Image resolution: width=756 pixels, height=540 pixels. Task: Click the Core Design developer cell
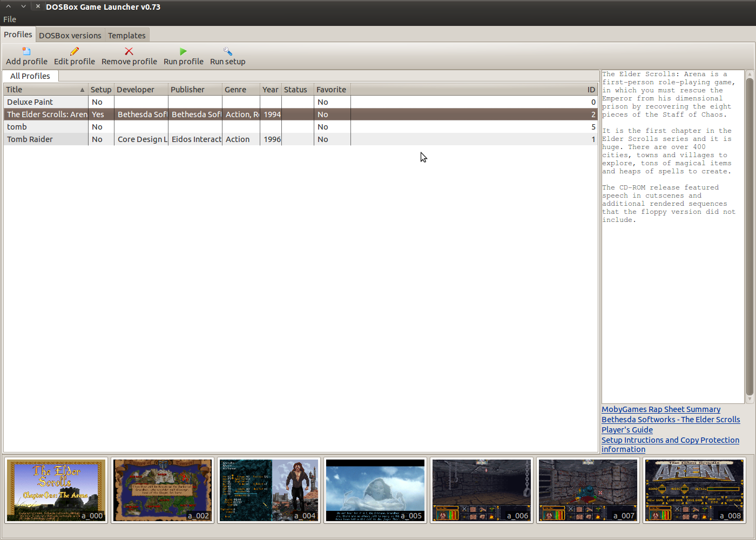141,139
